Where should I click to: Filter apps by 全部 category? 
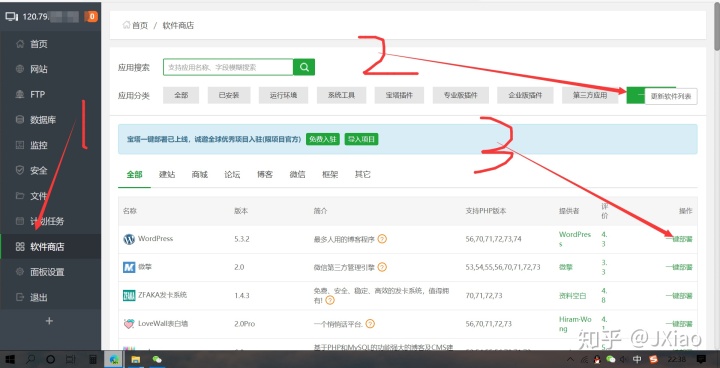point(181,95)
